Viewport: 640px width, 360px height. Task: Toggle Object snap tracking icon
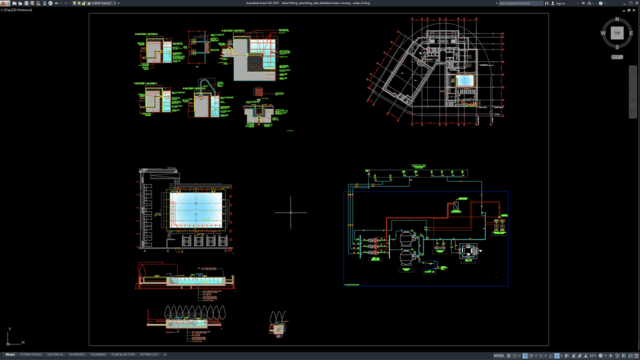551,356
